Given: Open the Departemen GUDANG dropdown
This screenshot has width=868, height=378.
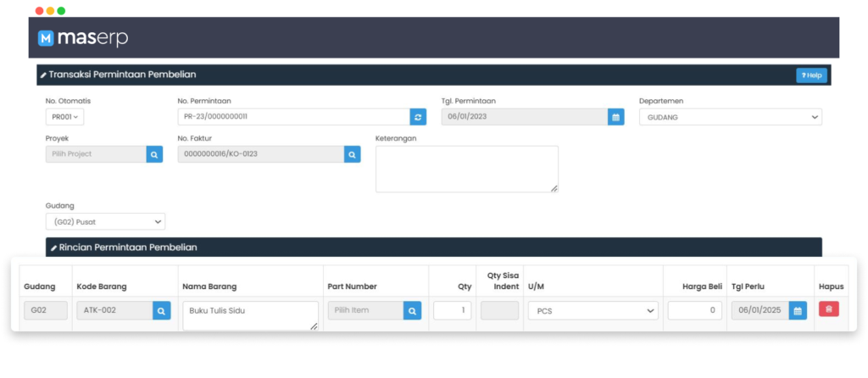Looking at the screenshot, I should click(730, 117).
